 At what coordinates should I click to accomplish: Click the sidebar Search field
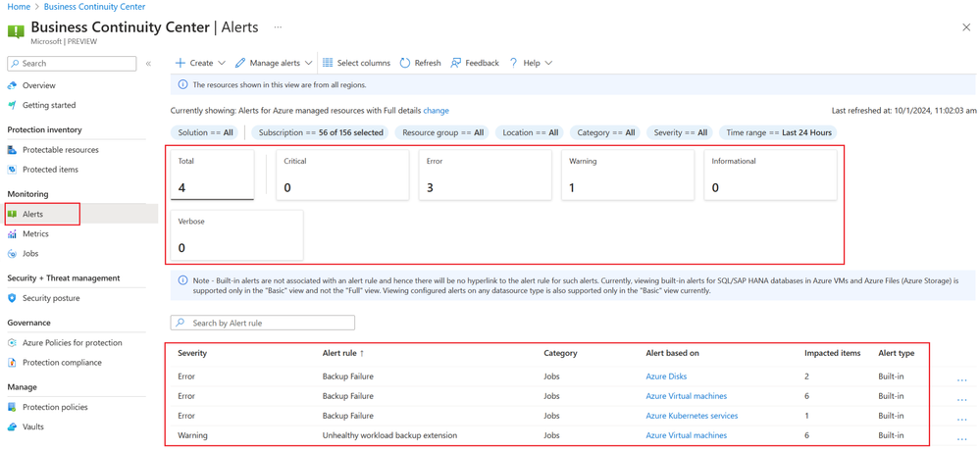click(72, 63)
